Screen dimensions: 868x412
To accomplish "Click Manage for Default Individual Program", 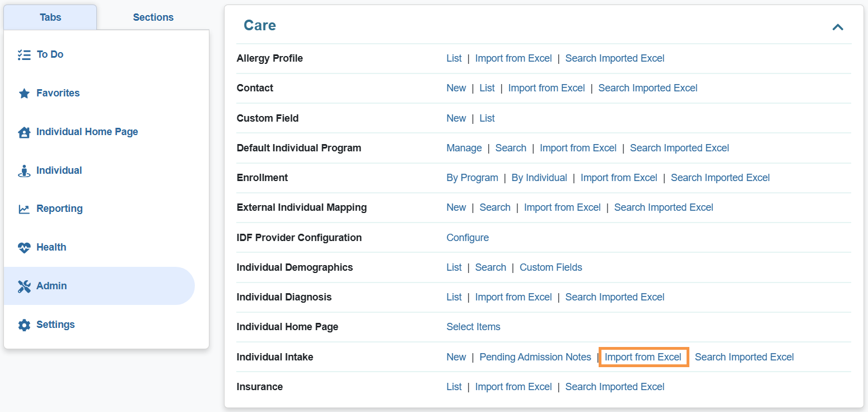I will pos(464,148).
